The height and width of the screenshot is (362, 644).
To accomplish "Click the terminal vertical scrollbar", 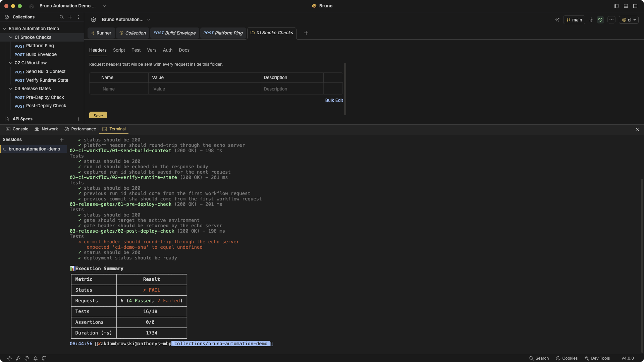I will pos(642,265).
